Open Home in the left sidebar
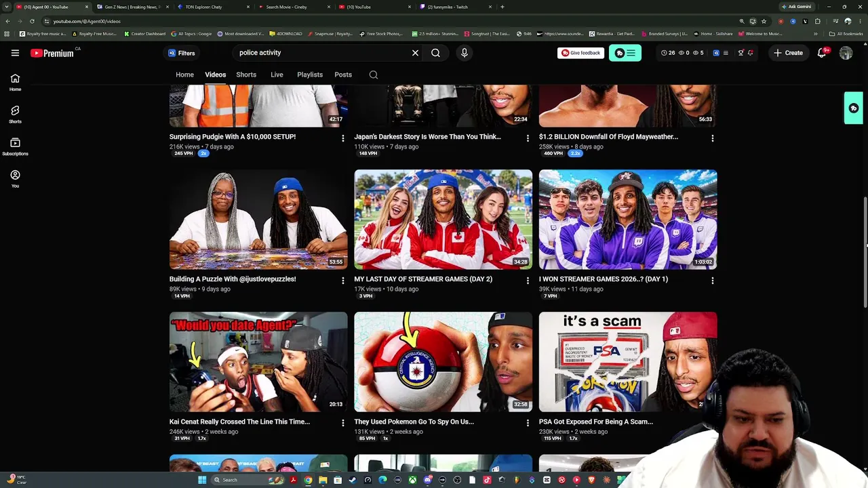868x488 pixels. pos(15,82)
